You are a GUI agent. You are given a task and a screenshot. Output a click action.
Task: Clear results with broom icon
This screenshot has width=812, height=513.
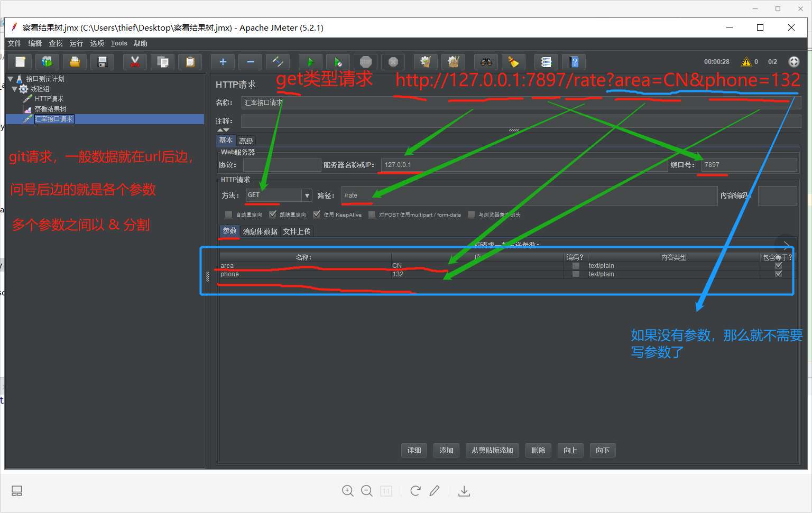click(426, 62)
